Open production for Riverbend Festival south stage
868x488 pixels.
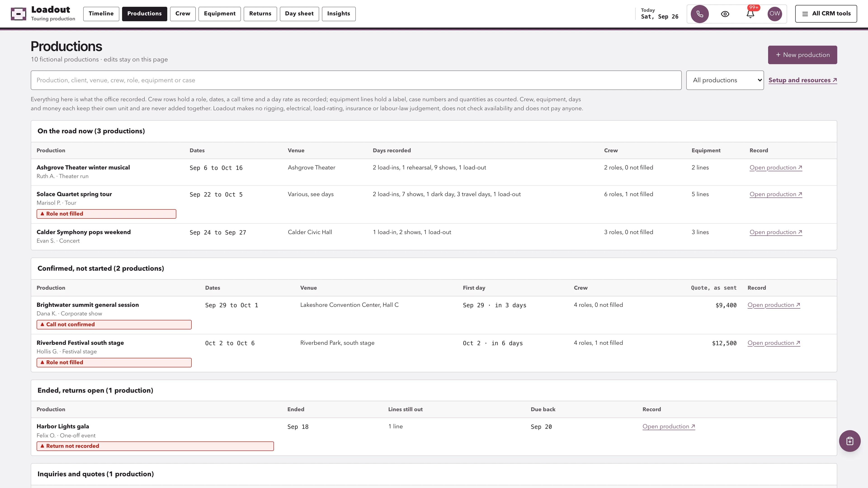(774, 343)
